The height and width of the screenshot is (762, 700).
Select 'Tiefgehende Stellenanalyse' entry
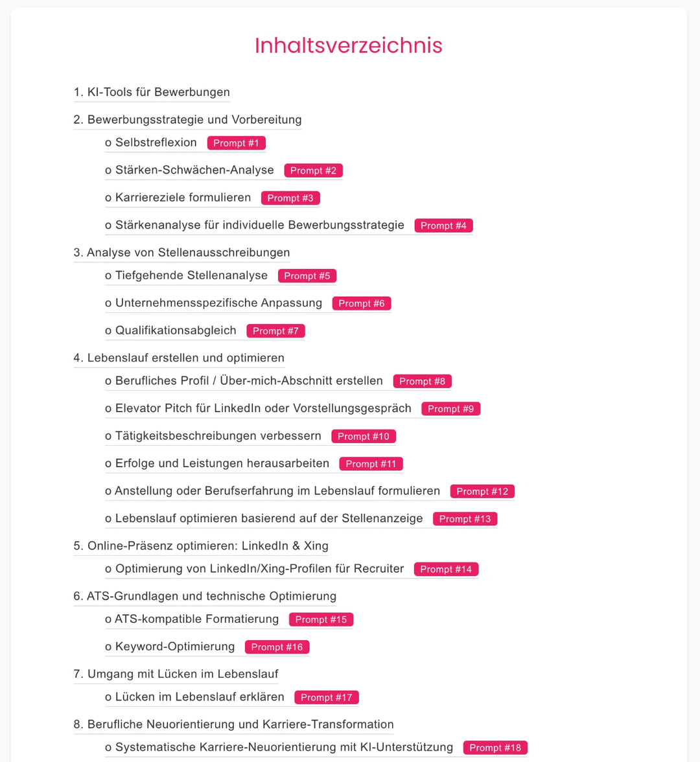point(191,275)
